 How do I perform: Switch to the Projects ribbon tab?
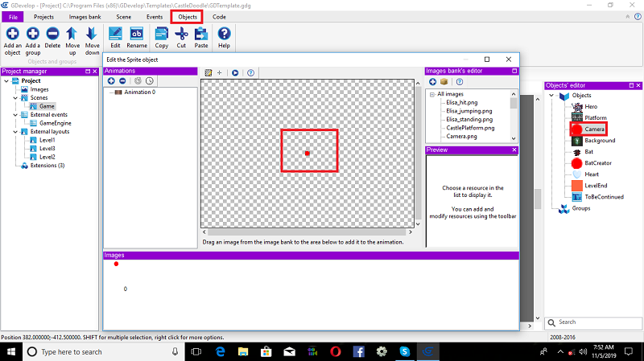43,17
